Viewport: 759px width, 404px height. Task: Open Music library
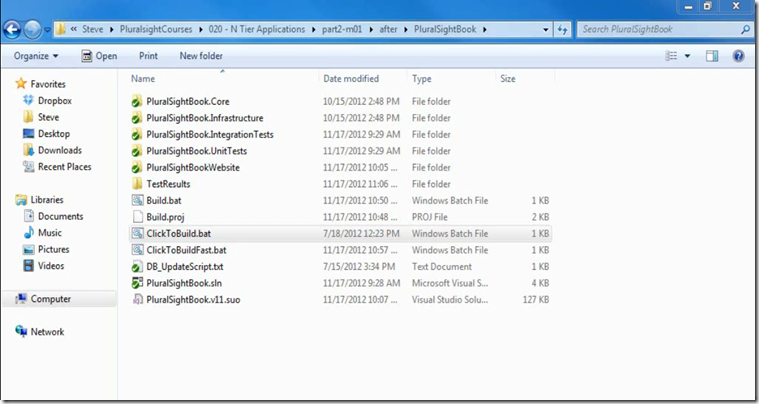pyautogui.click(x=50, y=233)
